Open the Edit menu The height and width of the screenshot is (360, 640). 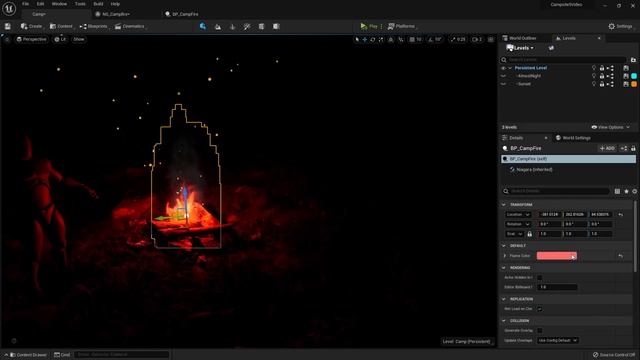(x=40, y=4)
